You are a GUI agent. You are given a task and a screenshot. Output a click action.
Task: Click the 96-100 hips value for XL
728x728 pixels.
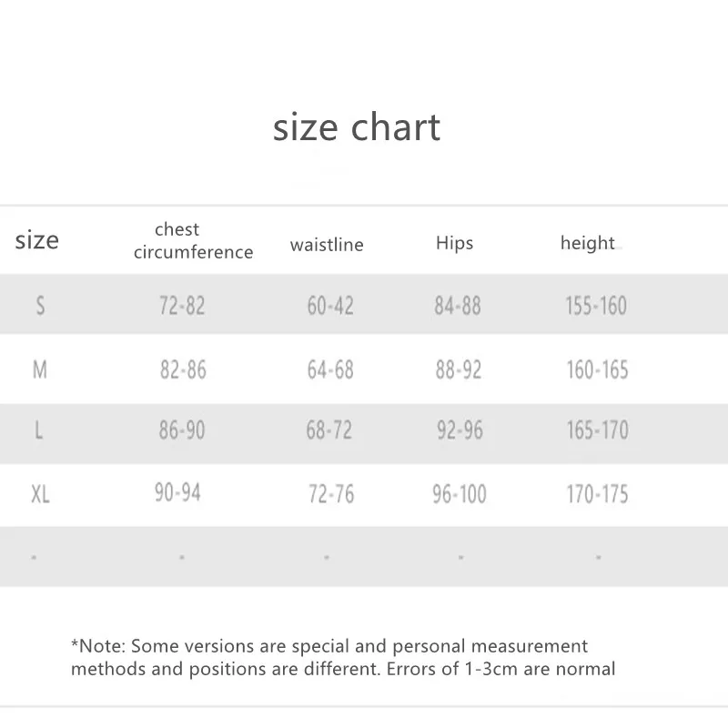tap(459, 494)
